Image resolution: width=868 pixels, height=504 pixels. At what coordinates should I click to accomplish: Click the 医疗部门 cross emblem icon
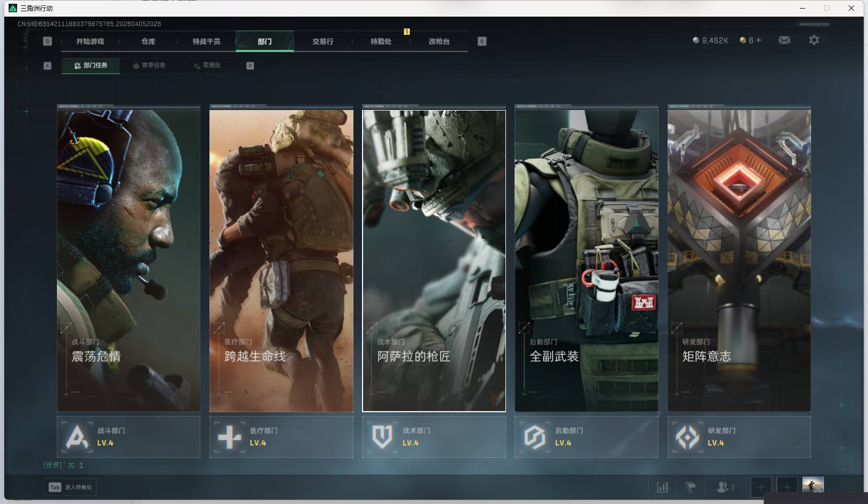click(229, 437)
